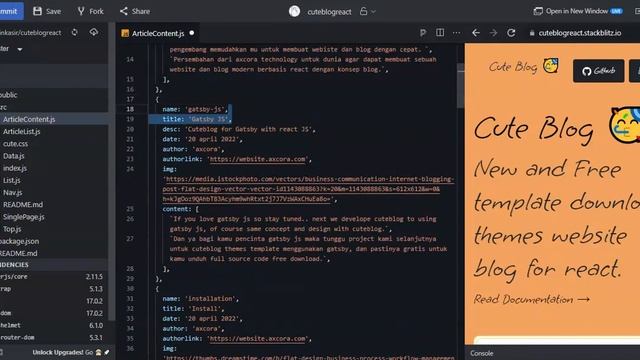Click the name 'installation' code line
Image resolution: width=640 pixels, height=360 pixels.
pyautogui.click(x=200, y=299)
